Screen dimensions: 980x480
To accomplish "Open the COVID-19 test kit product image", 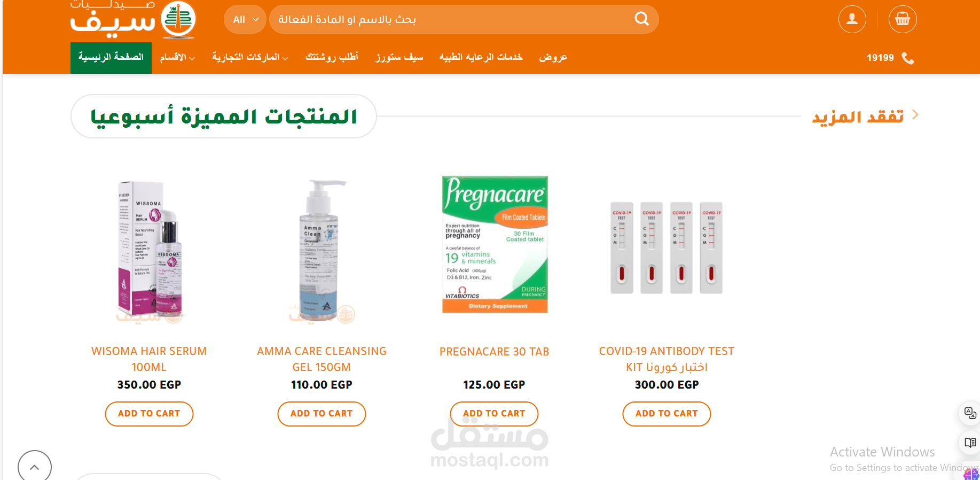I will pyautogui.click(x=667, y=247).
